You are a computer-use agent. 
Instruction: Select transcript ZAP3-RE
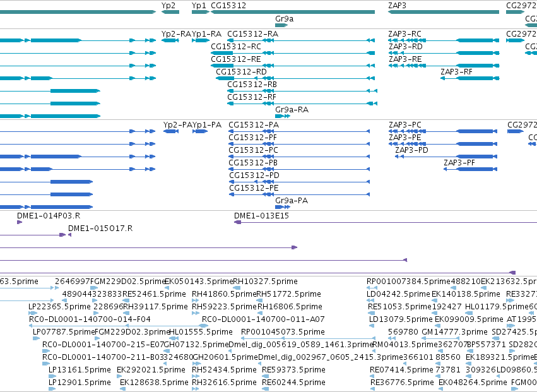click(444, 66)
